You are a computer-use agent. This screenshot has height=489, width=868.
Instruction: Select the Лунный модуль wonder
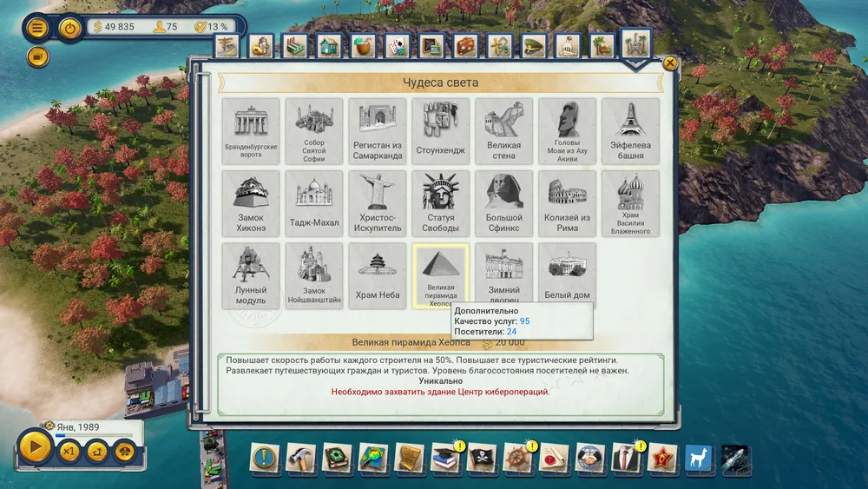point(251,276)
